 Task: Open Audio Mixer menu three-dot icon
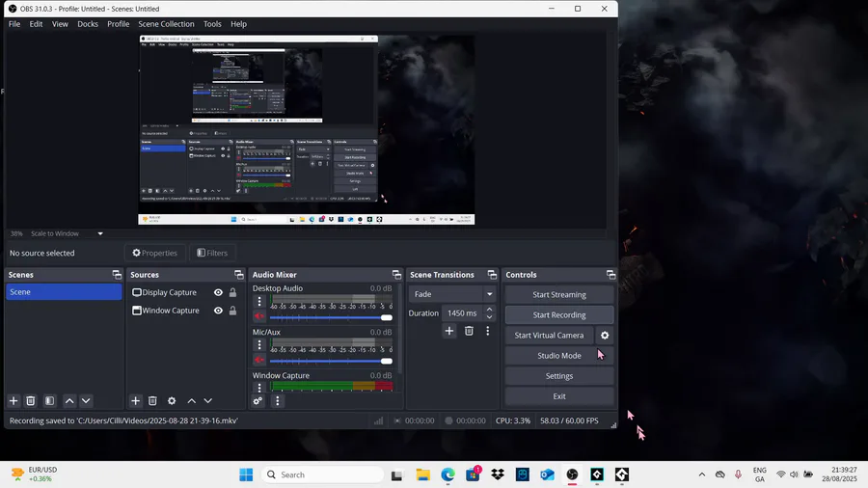point(278,400)
